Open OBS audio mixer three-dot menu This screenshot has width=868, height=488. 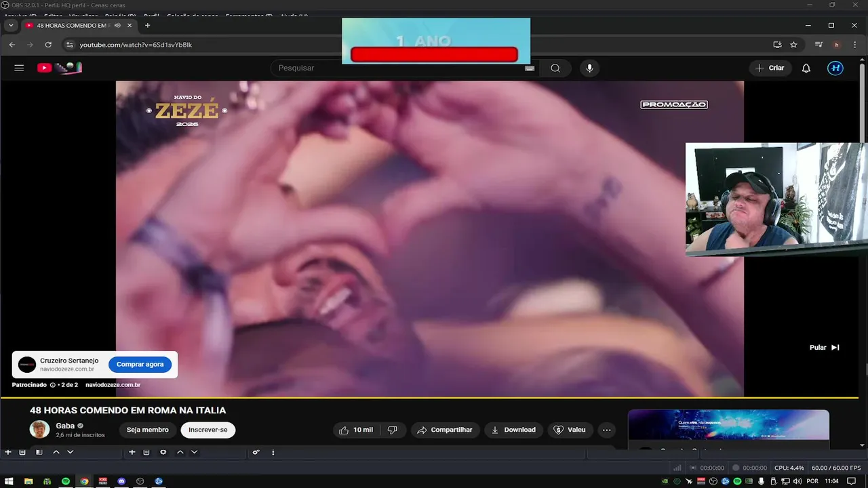pyautogui.click(x=273, y=452)
